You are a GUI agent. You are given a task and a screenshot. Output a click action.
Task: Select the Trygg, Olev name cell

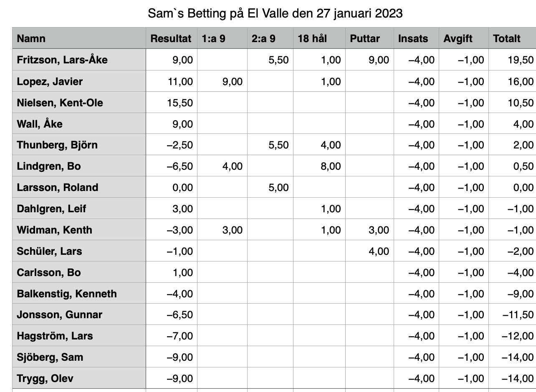pyautogui.click(x=79, y=378)
